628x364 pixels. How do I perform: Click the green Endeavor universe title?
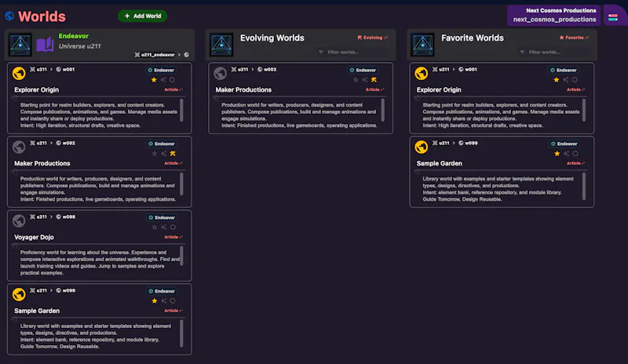coord(74,36)
